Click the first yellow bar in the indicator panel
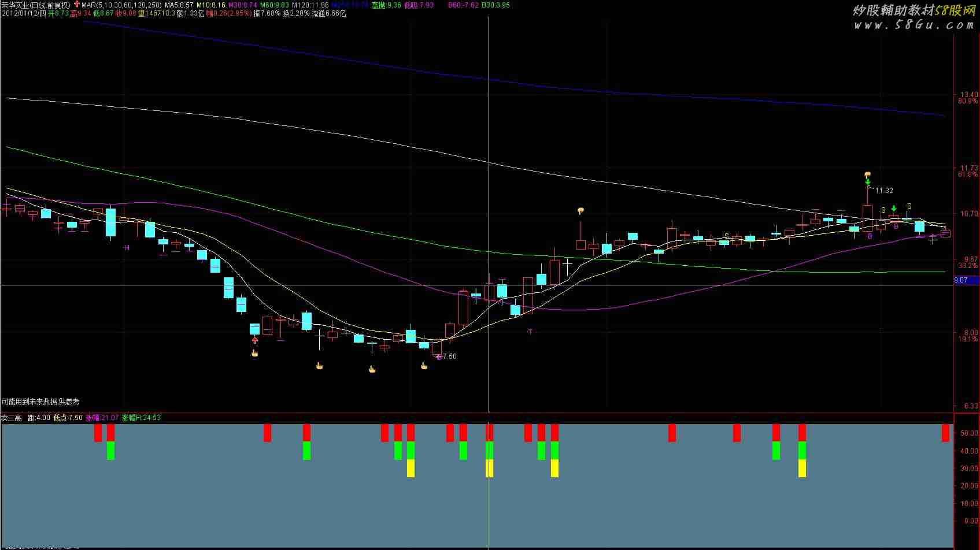The height and width of the screenshot is (550, 980). pyautogui.click(x=411, y=468)
